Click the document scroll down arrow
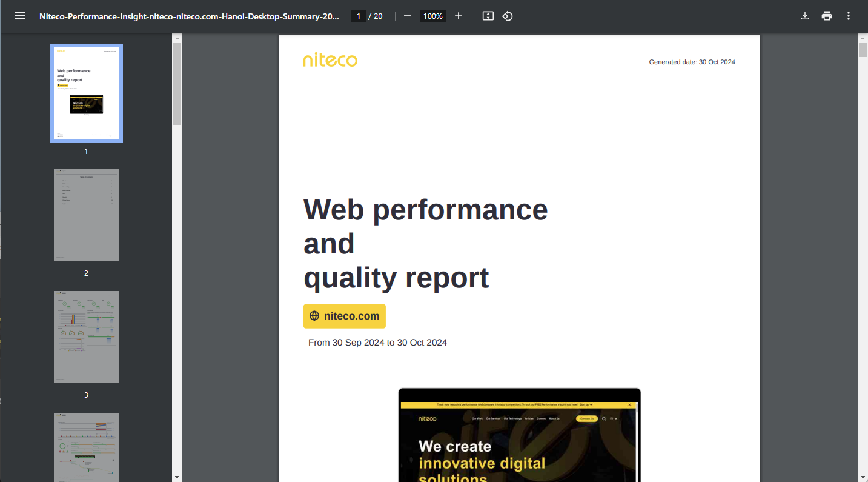This screenshot has width=868, height=482. click(x=863, y=477)
